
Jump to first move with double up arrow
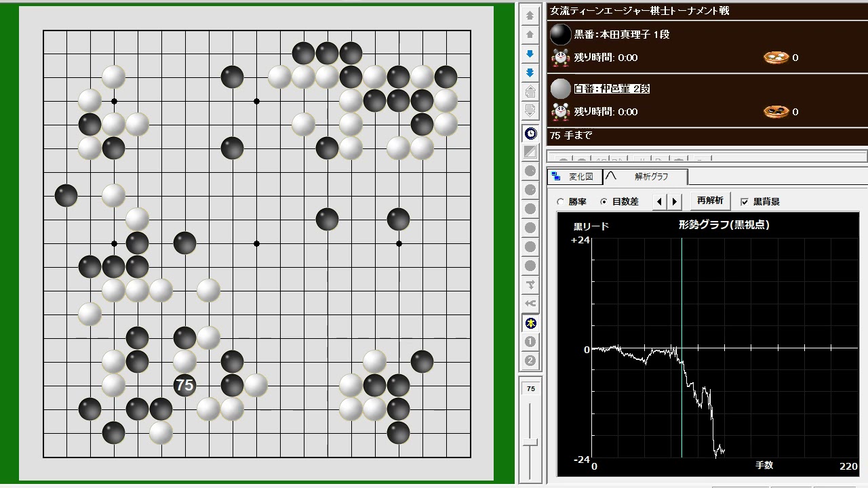coord(530,15)
